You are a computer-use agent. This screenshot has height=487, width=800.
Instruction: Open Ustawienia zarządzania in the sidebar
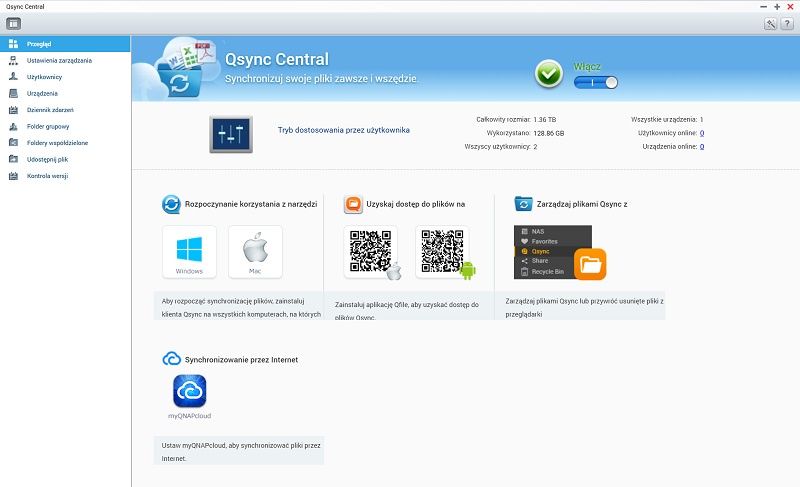tap(65, 60)
